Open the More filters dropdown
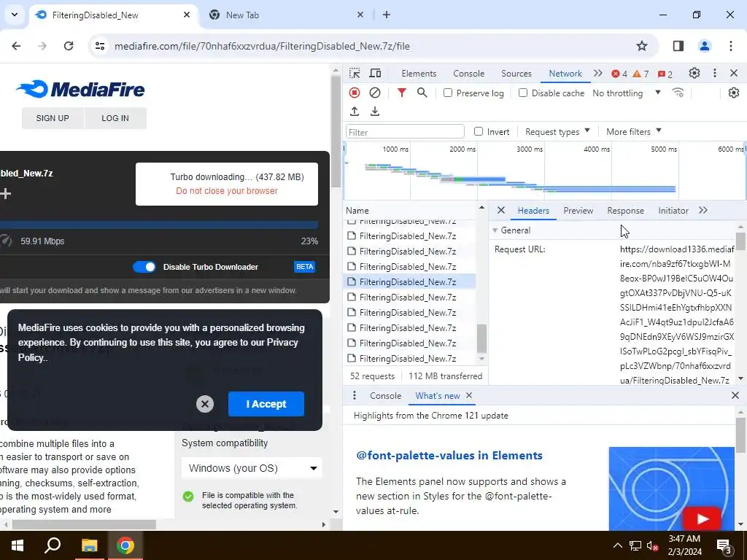This screenshot has height=560, width=747. pyautogui.click(x=634, y=131)
